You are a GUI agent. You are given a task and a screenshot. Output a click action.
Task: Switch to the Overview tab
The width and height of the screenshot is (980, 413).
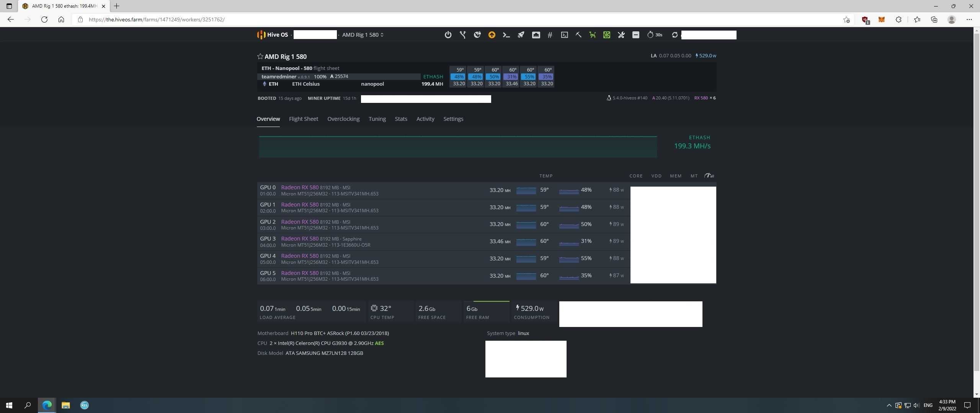268,119
